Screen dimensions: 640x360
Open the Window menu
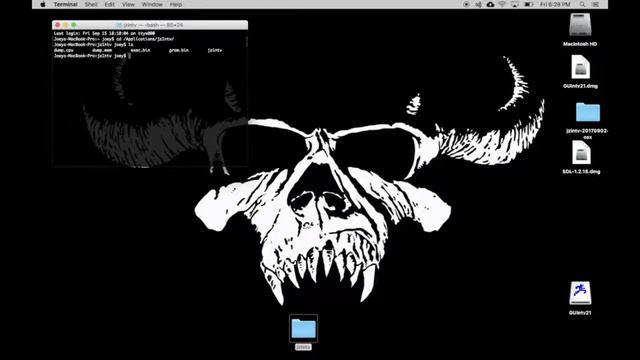coord(152,4)
